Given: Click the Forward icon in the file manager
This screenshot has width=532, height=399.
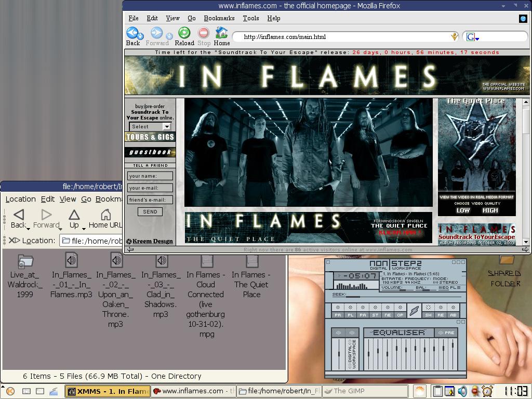Looking at the screenshot, I should tap(46, 215).
